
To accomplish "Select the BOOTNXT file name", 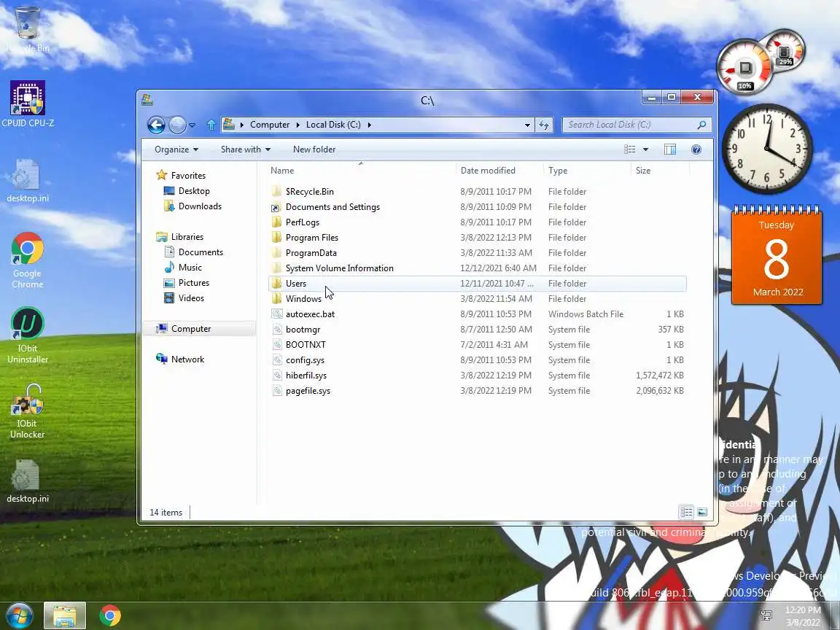I will (x=306, y=345).
